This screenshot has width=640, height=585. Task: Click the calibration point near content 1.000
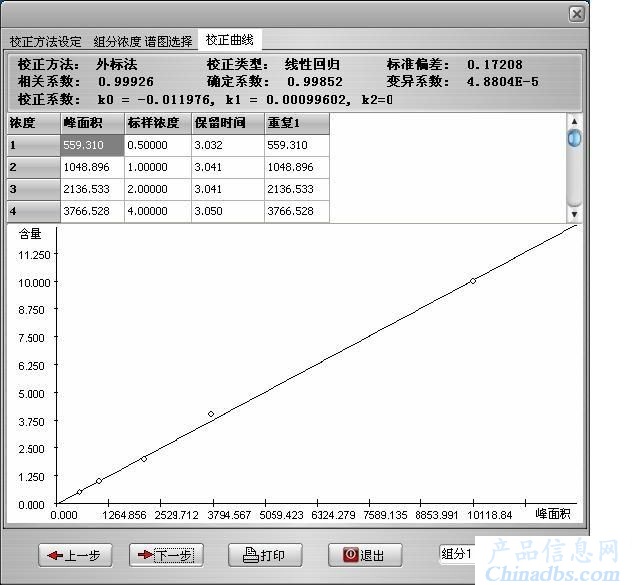click(99, 481)
